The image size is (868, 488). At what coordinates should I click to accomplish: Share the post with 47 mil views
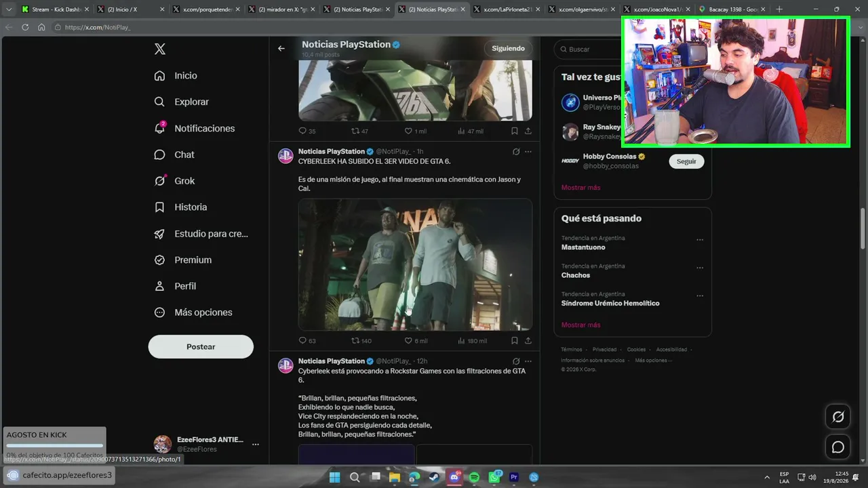[528, 131]
